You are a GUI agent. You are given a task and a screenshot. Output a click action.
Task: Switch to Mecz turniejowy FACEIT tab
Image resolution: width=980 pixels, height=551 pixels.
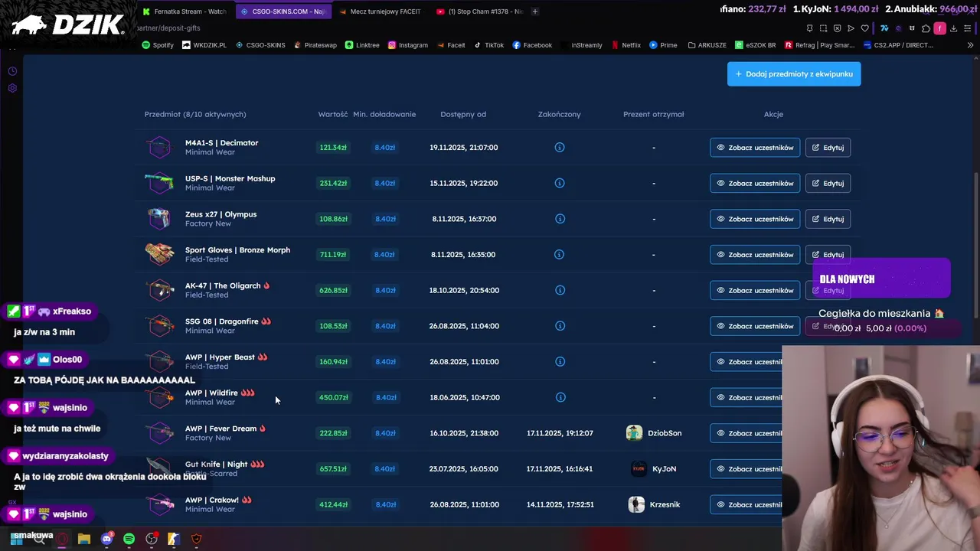tap(381, 11)
